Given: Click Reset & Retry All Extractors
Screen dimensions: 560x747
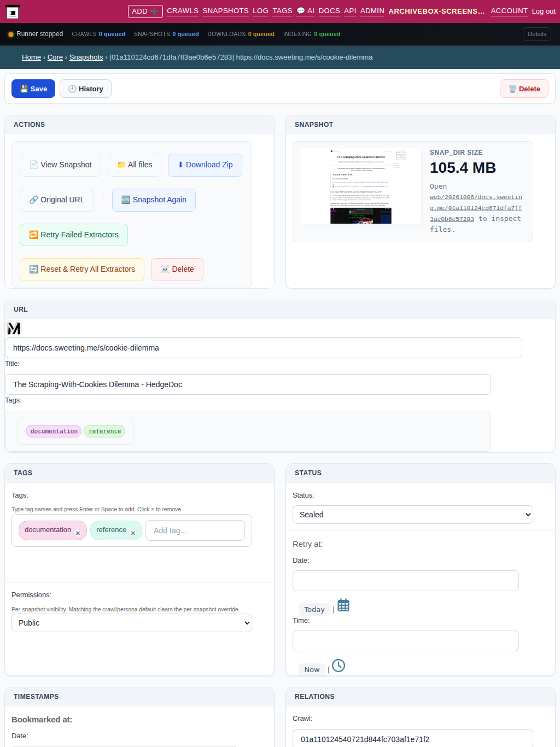Looking at the screenshot, I should pyautogui.click(x=82, y=269).
